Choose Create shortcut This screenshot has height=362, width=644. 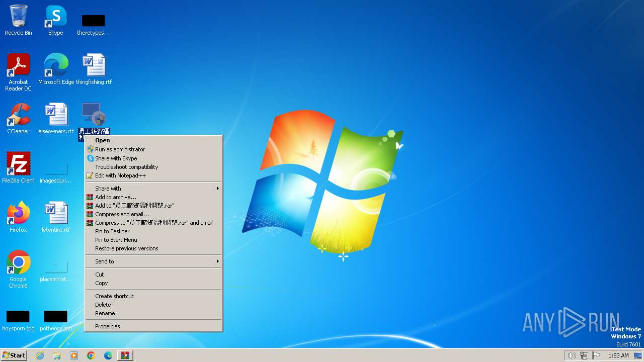point(153,296)
